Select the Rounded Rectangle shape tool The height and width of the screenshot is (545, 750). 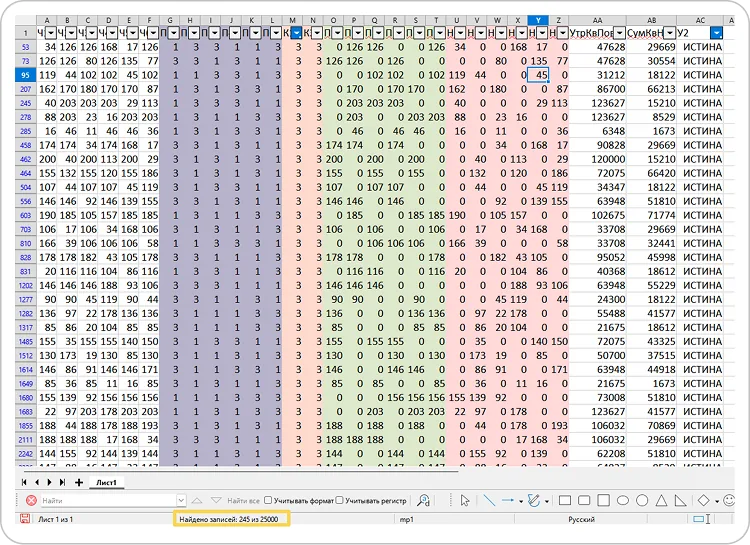584,501
